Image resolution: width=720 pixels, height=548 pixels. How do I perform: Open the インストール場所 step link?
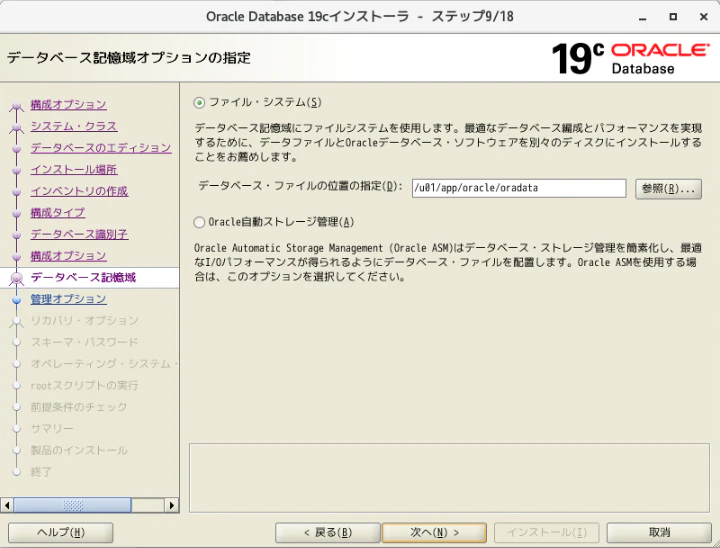click(74, 169)
